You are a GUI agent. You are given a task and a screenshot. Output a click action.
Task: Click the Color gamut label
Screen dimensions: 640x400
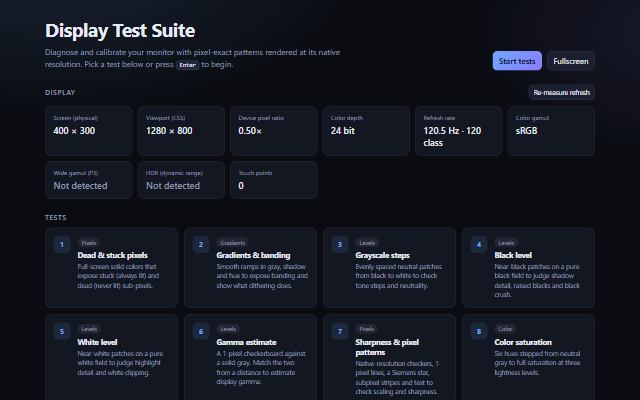[532, 118]
